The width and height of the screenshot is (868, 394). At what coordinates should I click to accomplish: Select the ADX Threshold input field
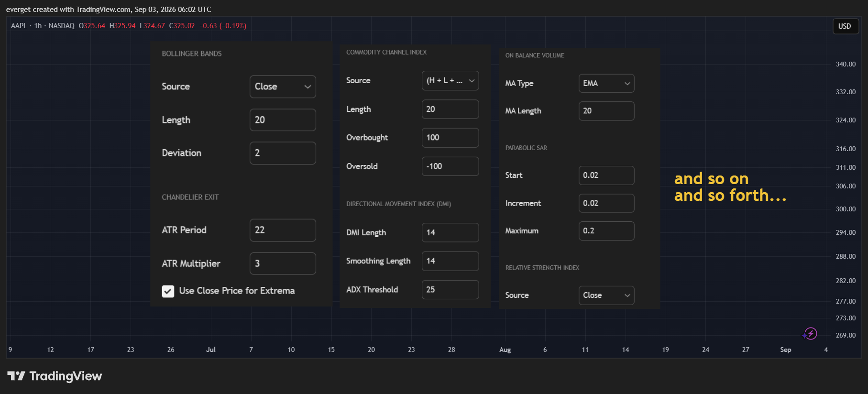(x=450, y=290)
